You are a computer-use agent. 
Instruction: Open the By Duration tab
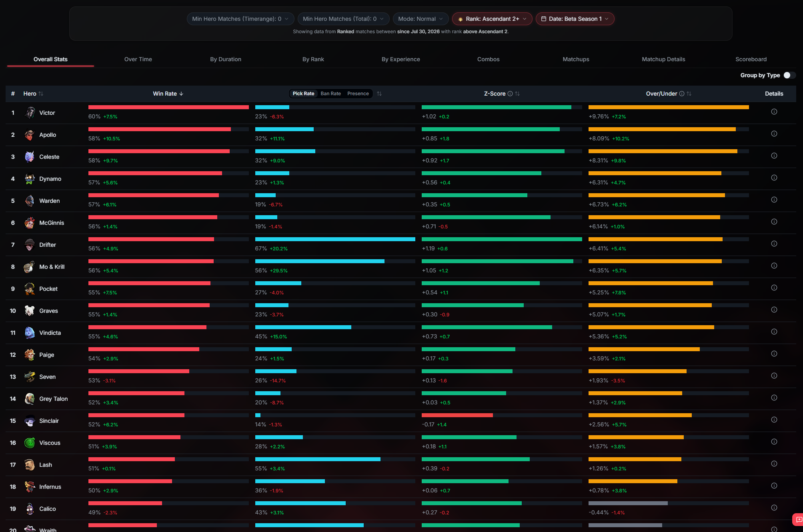tap(226, 59)
